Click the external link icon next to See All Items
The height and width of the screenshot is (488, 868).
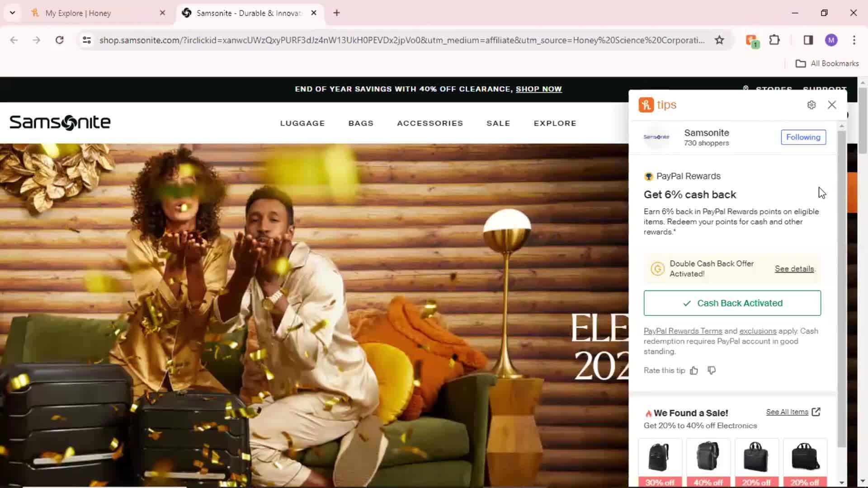pos(817,412)
